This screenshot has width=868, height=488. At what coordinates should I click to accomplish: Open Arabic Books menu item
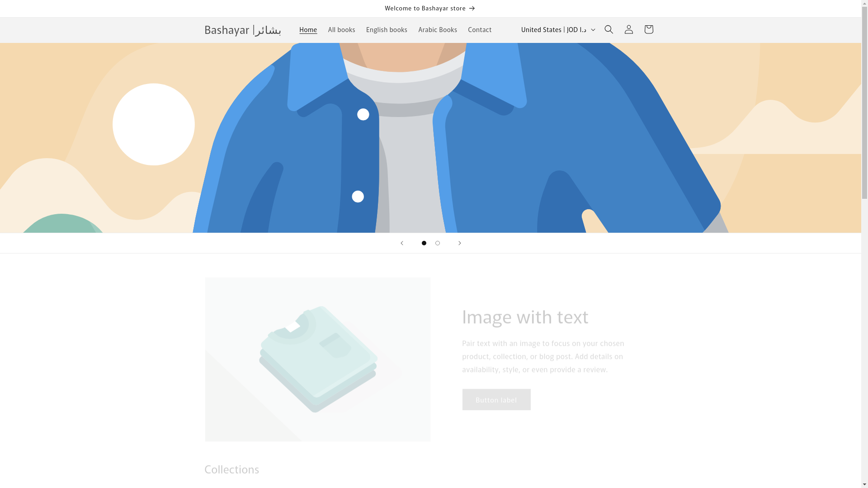tap(437, 30)
